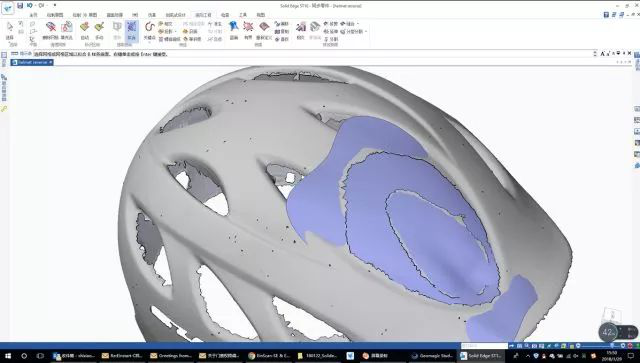Switch to the active reverse engineering ribbon tab
This screenshot has width=640, height=363.
pyautogui.click(x=203, y=15)
